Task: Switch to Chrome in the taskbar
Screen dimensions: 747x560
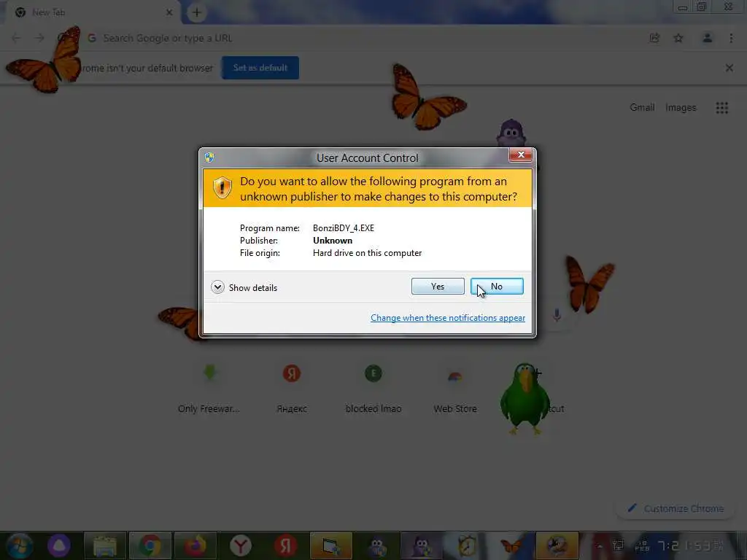Action: pyautogui.click(x=150, y=545)
